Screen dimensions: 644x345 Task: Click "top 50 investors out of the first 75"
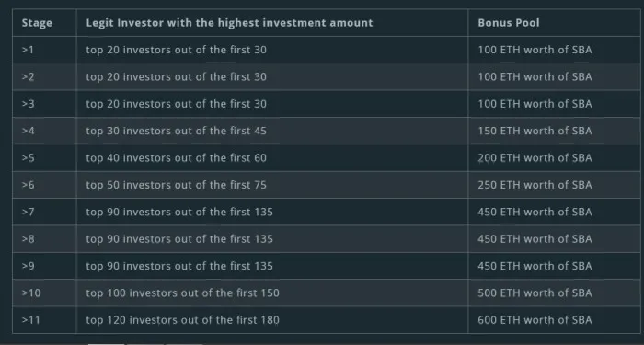click(177, 185)
